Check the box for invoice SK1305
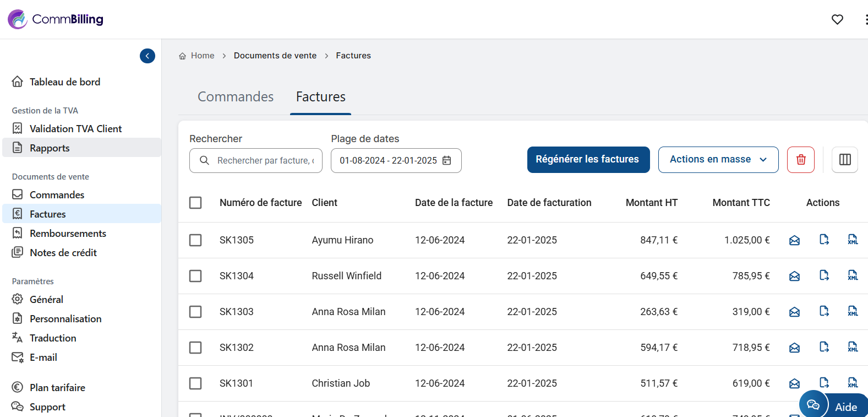Screen dimensions: 868x417 [x=195, y=240]
